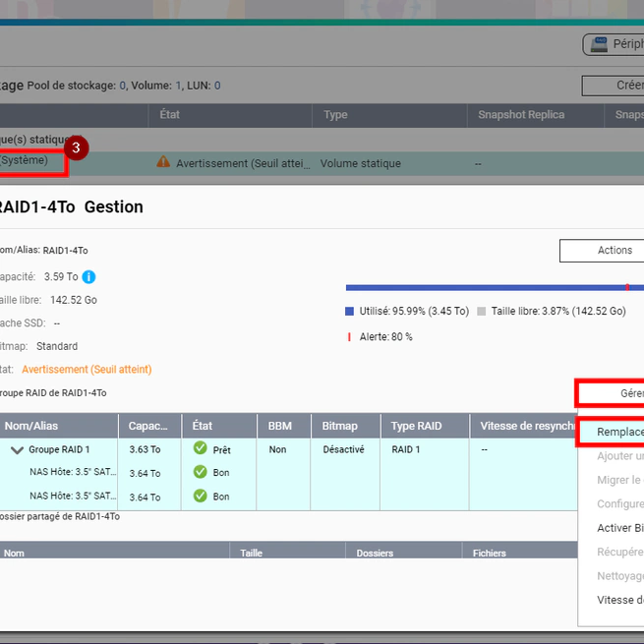Screen dimensions: 644x644
Task: Click the Nom column header in shared folder table
Action: (x=115, y=551)
